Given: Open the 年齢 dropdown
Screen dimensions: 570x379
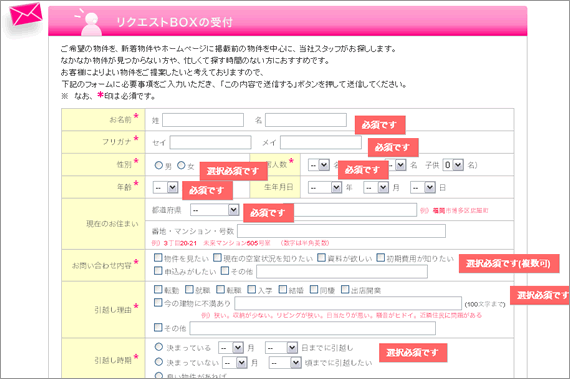Looking at the screenshot, I should tap(165, 188).
